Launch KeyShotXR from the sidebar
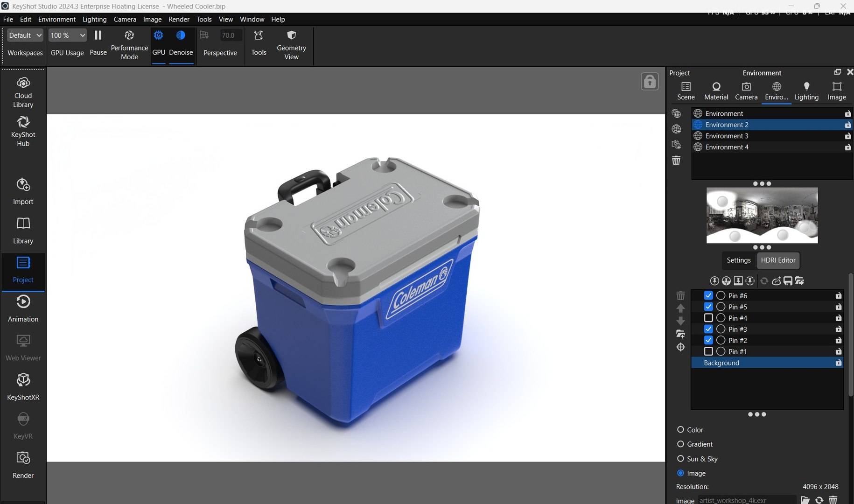Screen dimensions: 854x504 23,387
